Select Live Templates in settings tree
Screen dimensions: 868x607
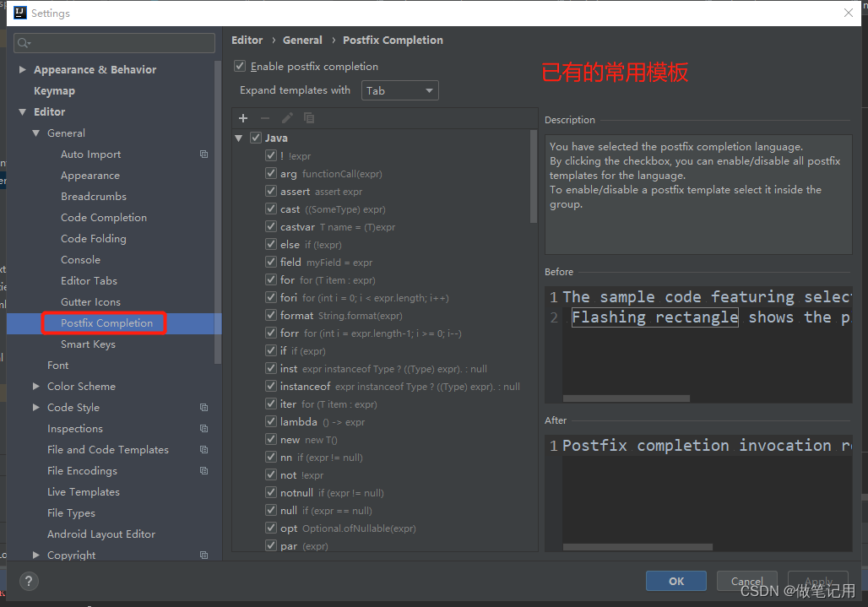pos(83,492)
